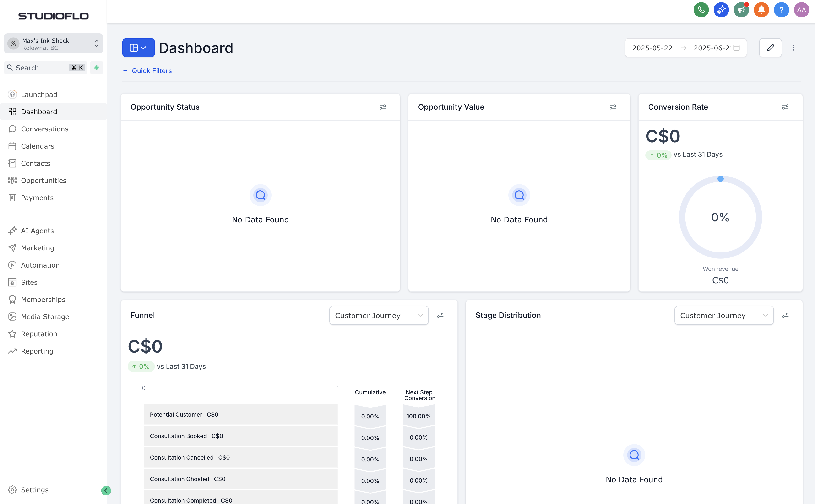Click the green phone dialer icon
This screenshot has height=504, width=815.
tap(701, 10)
